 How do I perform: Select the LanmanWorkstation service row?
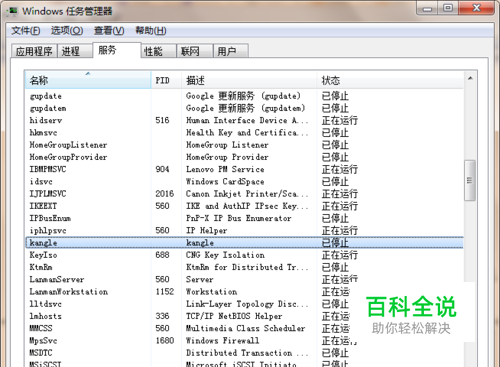[x=244, y=292]
